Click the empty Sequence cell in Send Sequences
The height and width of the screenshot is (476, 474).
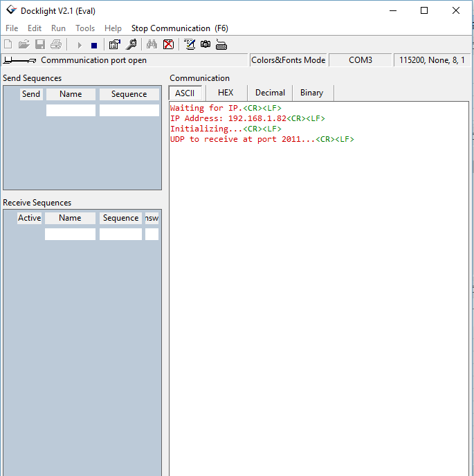tap(129, 110)
